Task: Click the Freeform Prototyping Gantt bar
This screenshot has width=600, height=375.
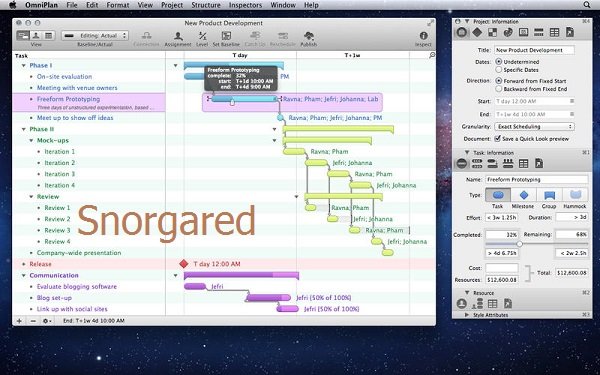Action: point(244,99)
